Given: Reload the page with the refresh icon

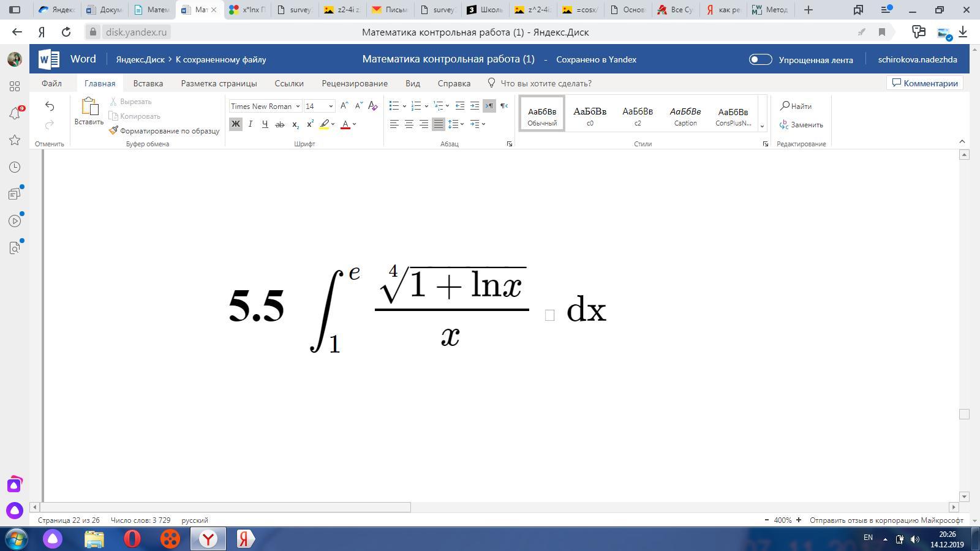Looking at the screenshot, I should pos(66,32).
